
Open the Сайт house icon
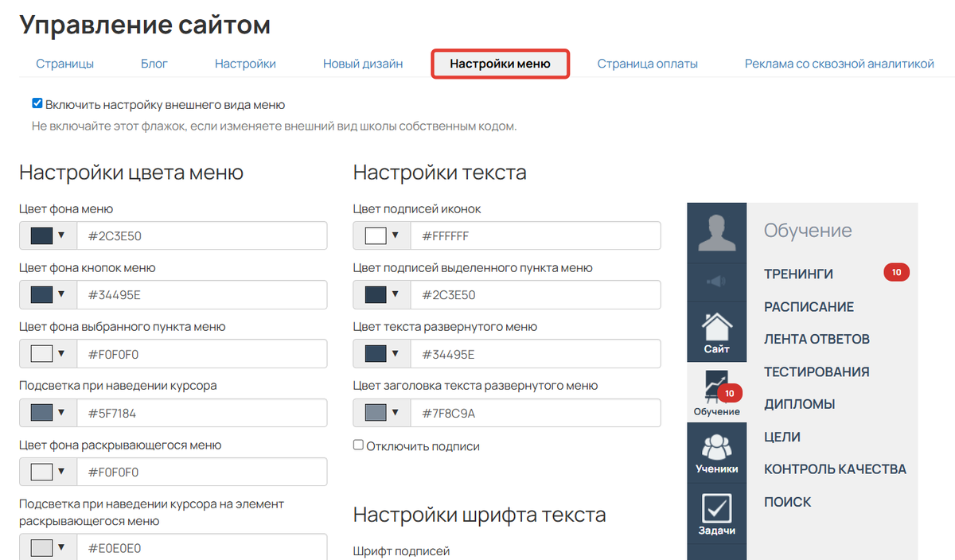[717, 326]
